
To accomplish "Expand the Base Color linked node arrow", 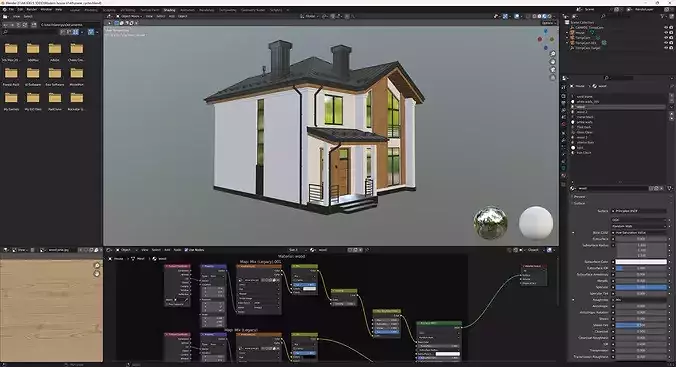I will coord(573,232).
